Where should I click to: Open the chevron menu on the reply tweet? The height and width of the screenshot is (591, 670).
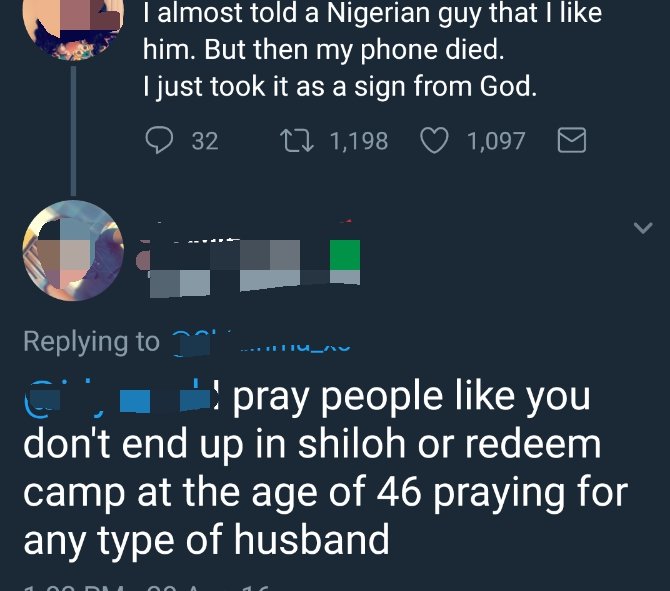coord(643,227)
